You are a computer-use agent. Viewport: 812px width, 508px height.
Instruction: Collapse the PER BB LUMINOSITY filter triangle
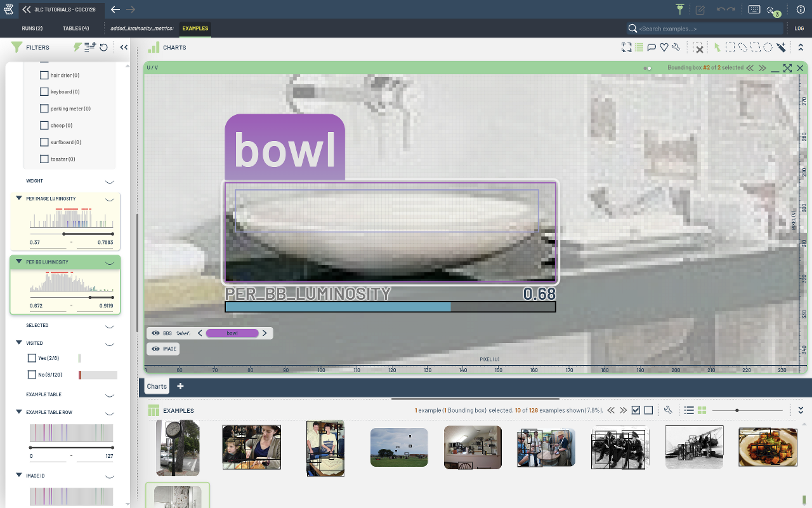point(19,262)
